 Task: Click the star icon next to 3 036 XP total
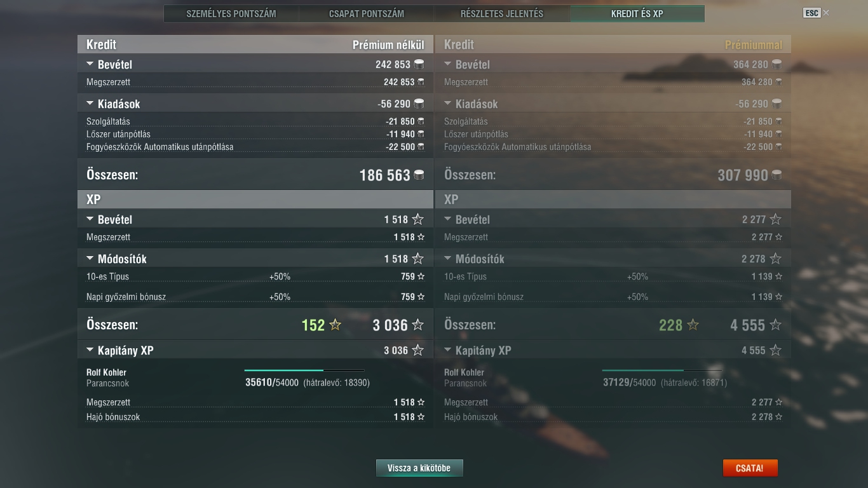417,325
